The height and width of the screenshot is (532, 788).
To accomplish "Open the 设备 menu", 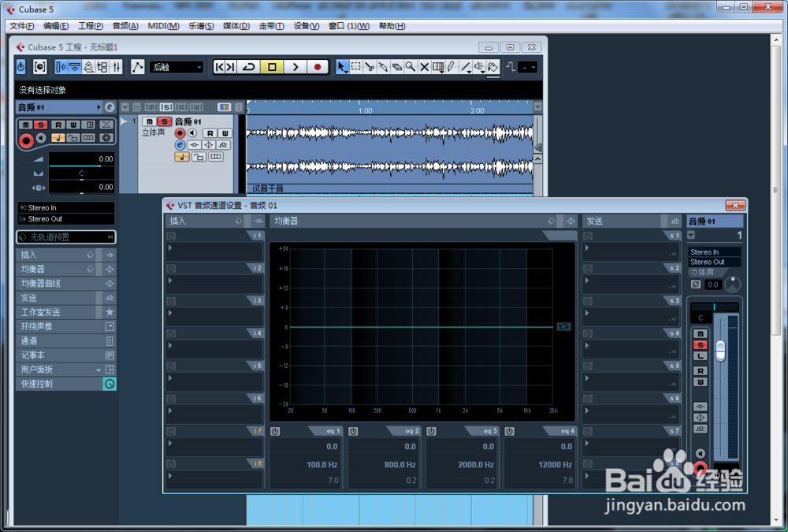I will click(306, 26).
